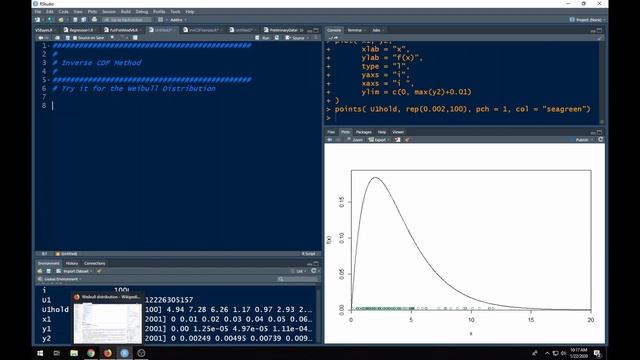Screen dimensions: 640x360
Task: Click the remove current plot icon
Action: (x=398, y=140)
